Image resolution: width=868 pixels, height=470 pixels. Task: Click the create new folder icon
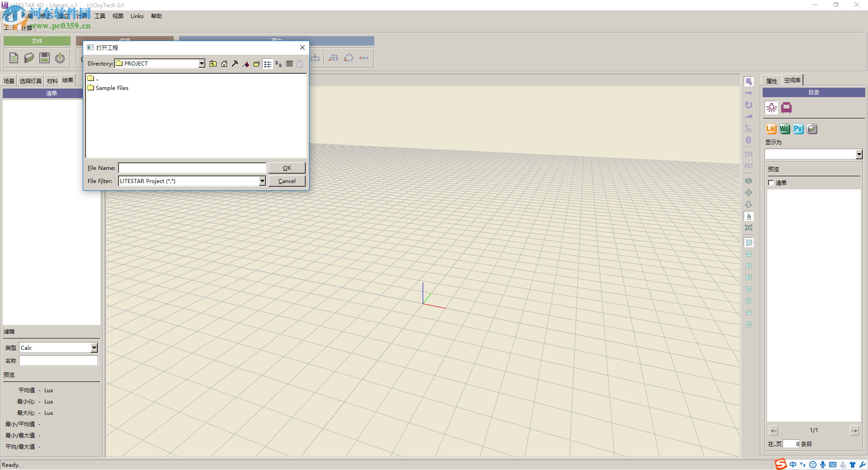click(x=257, y=64)
